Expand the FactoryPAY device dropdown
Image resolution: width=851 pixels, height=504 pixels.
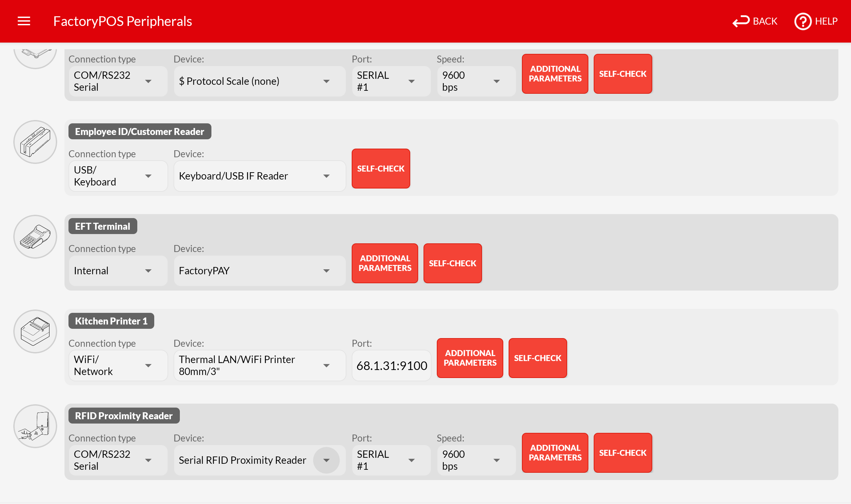click(259, 271)
